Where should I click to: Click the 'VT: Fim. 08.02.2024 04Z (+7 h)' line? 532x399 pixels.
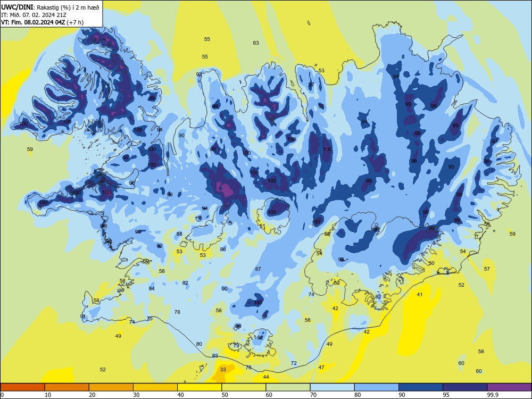pyautogui.click(x=42, y=22)
